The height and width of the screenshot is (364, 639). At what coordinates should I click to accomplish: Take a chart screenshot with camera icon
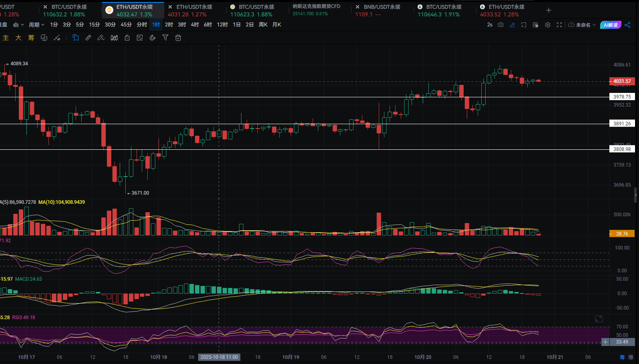[500, 25]
